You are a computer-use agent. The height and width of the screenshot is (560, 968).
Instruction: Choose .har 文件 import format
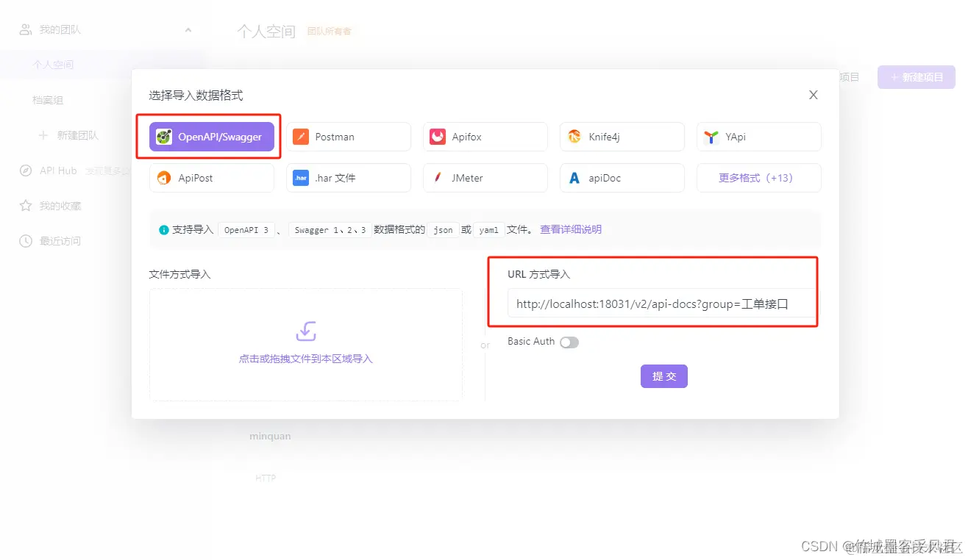tap(349, 178)
